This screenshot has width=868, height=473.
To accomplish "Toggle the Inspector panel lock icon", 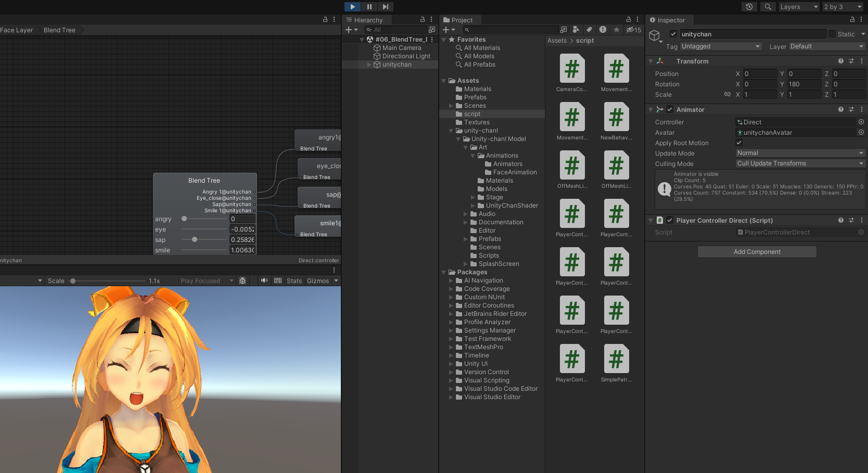I will [852, 19].
